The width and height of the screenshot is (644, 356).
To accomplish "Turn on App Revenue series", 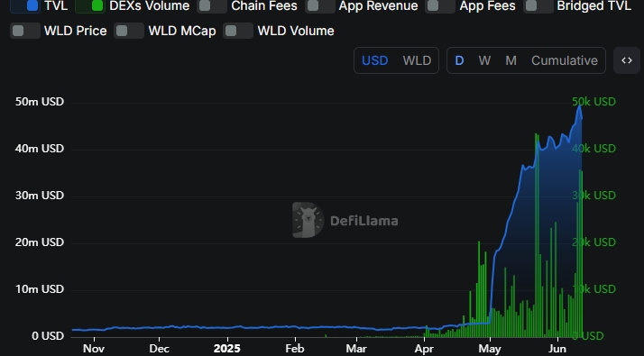I will pyautogui.click(x=320, y=5).
